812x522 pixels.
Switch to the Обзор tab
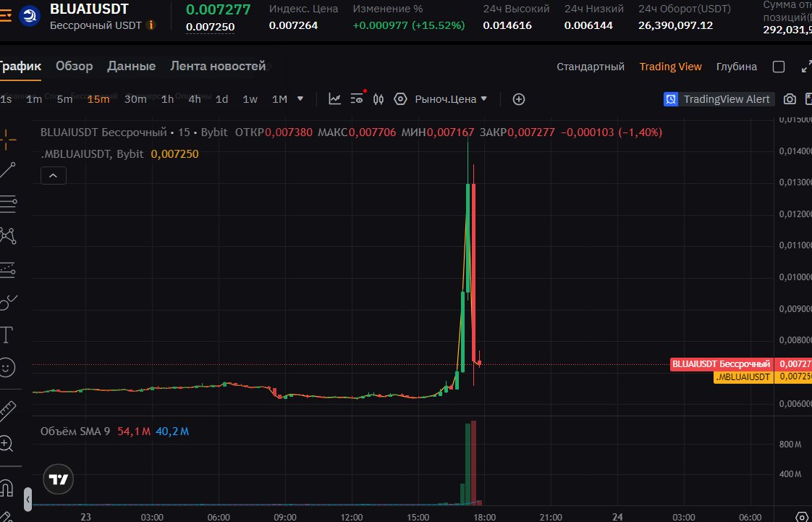point(75,67)
